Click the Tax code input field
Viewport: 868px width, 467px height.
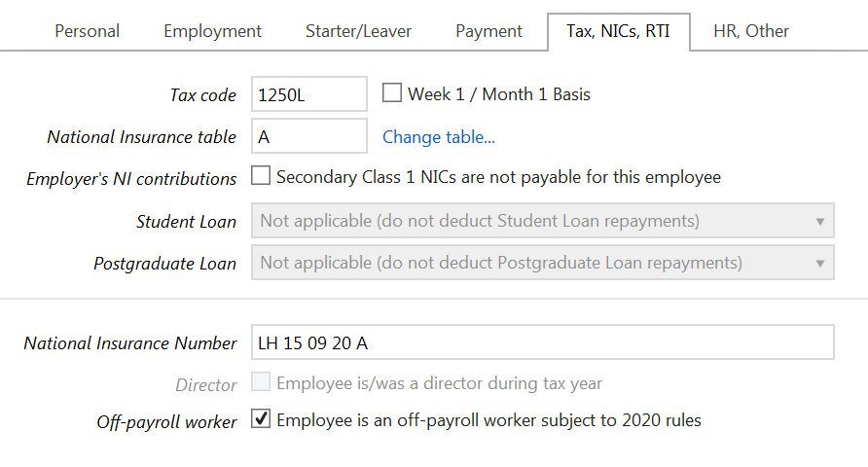tap(308, 94)
